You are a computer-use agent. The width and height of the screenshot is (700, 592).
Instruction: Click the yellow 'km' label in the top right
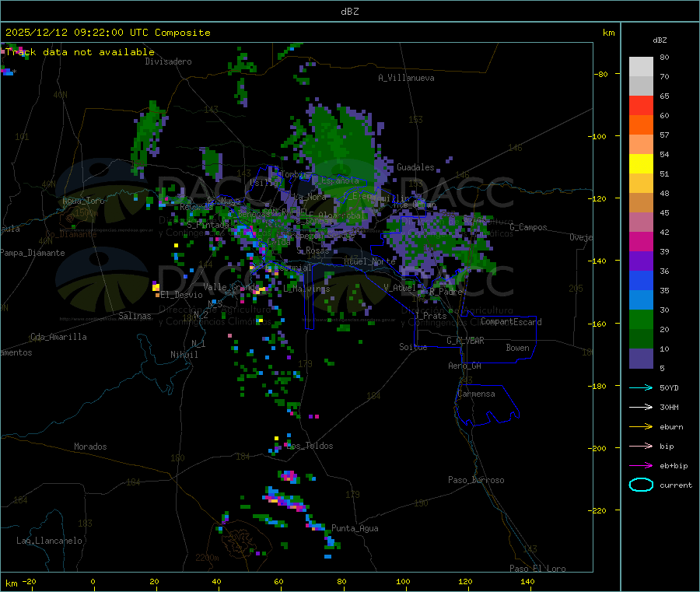pos(608,33)
